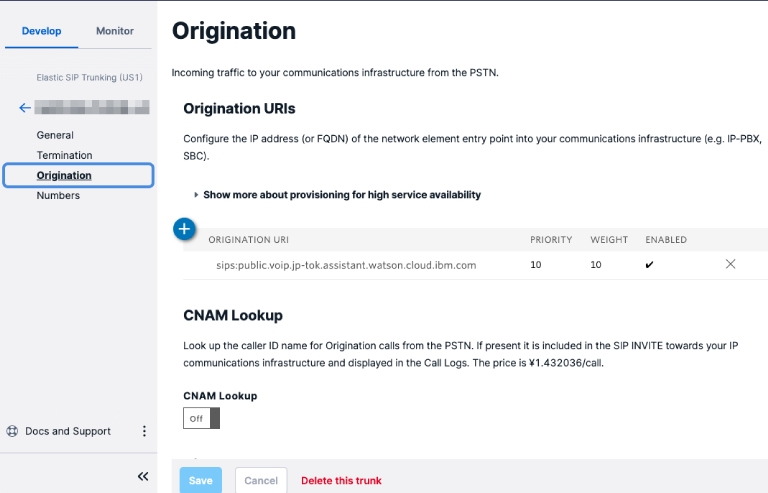The image size is (768, 493).
Task: Switch to the Monitor tab
Action: click(x=115, y=31)
